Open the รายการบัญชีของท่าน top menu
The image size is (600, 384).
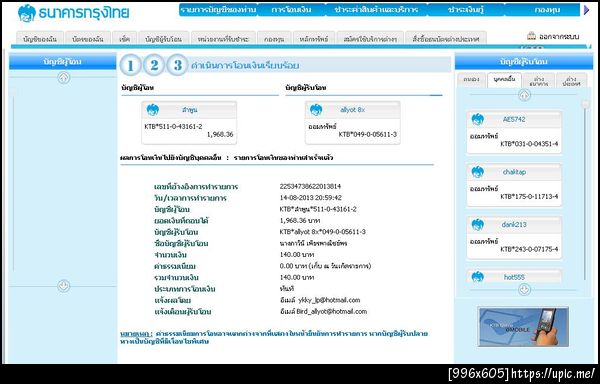click(218, 10)
